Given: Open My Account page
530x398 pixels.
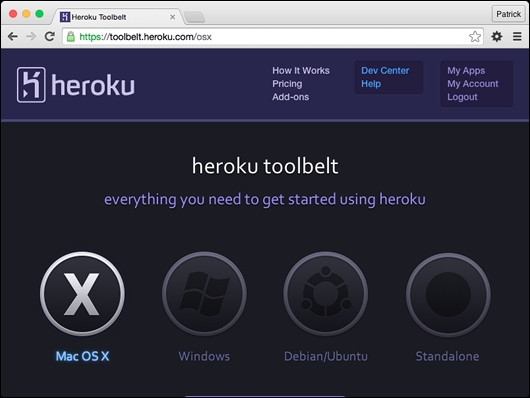Looking at the screenshot, I should coord(473,84).
